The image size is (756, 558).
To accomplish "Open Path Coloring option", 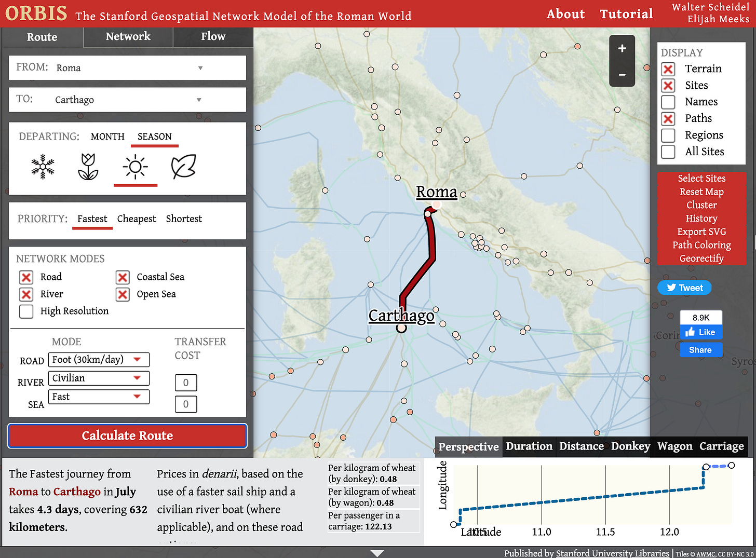I will 701,246.
